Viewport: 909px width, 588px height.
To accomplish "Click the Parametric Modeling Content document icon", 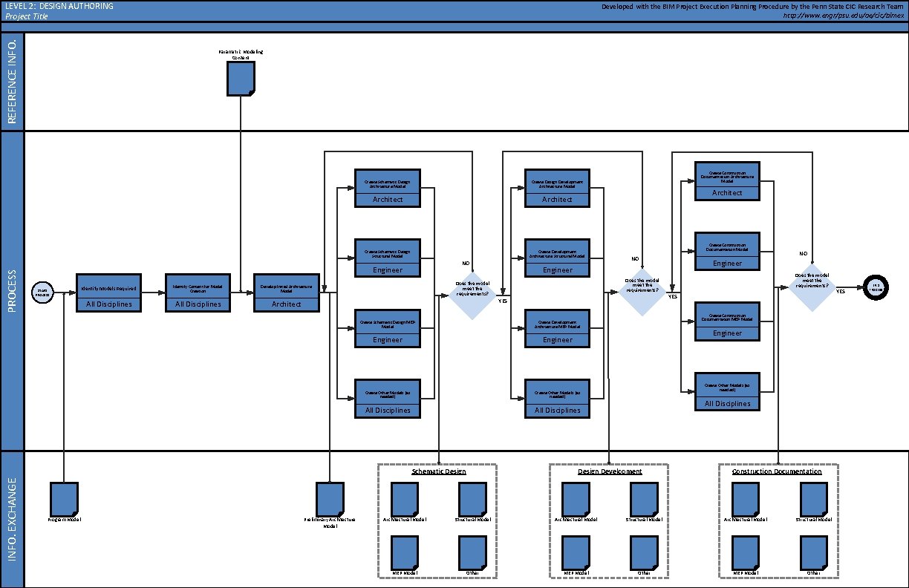I will (x=239, y=77).
